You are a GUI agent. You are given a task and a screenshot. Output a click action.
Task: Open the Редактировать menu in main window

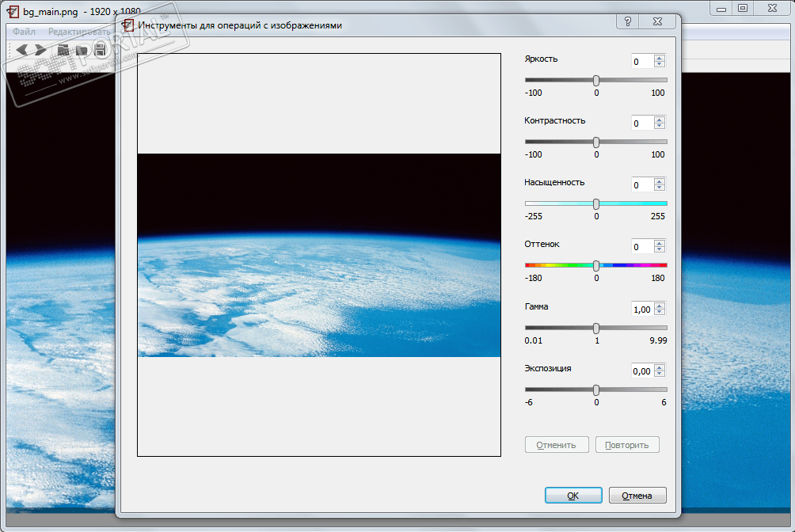tap(79, 32)
